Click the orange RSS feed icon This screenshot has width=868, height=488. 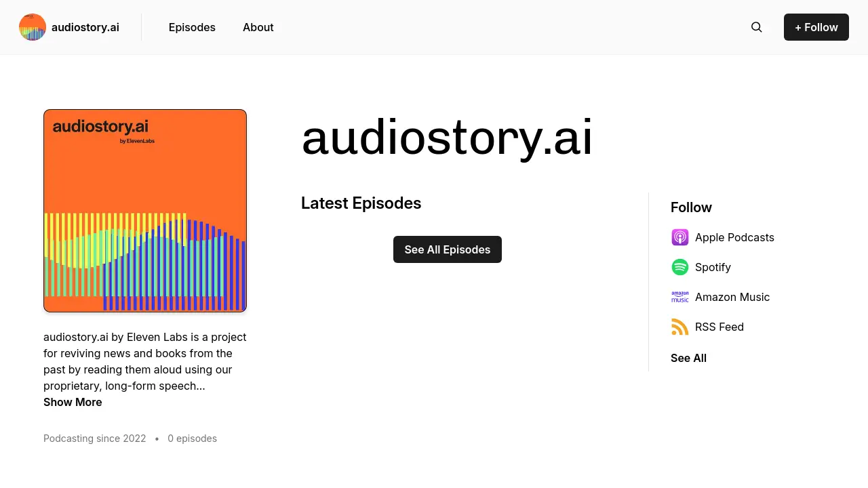(680, 327)
